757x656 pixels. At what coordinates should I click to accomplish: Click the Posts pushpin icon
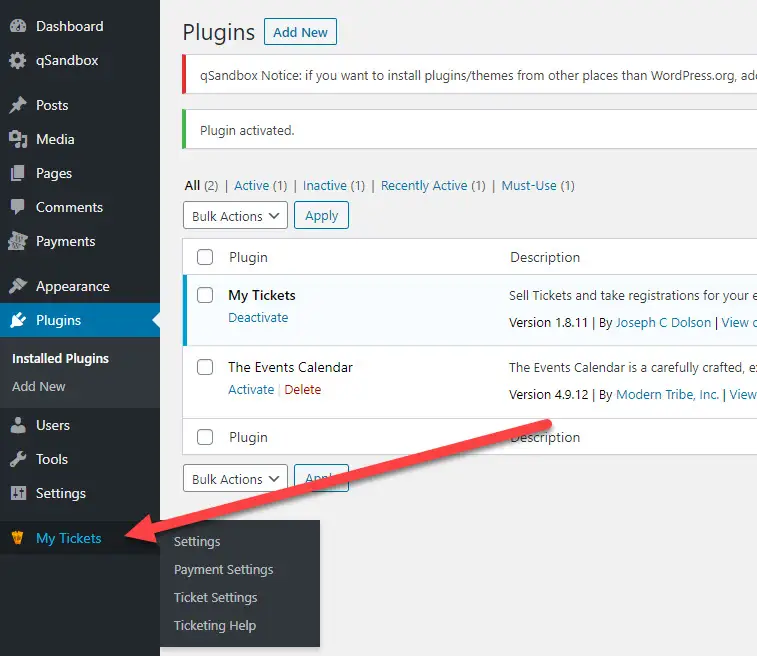(x=18, y=105)
